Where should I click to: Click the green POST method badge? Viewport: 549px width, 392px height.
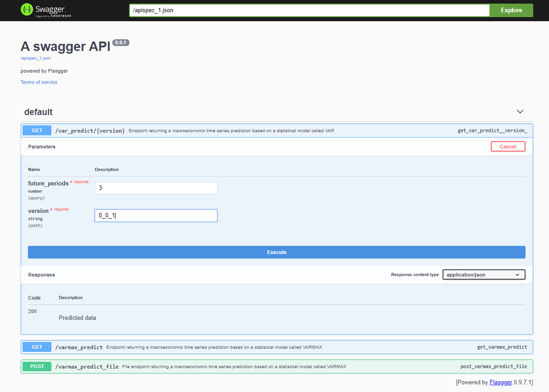pos(37,366)
